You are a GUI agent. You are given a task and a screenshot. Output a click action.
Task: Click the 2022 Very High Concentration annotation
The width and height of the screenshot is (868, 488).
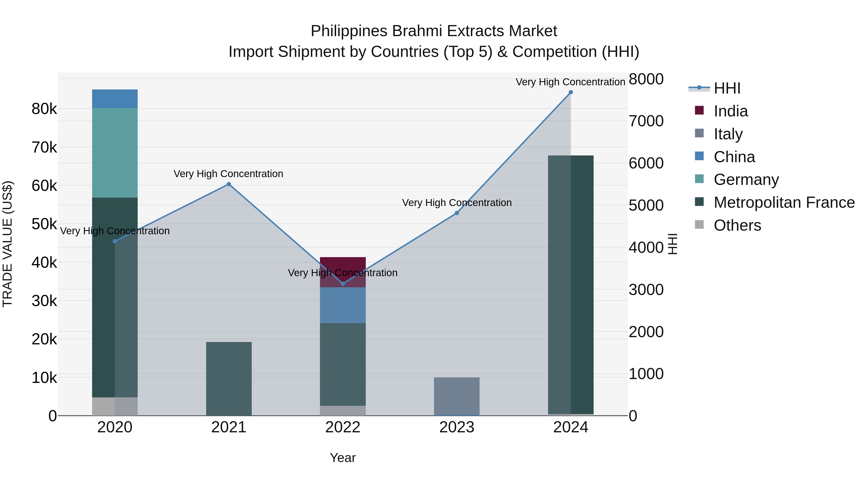click(x=343, y=273)
